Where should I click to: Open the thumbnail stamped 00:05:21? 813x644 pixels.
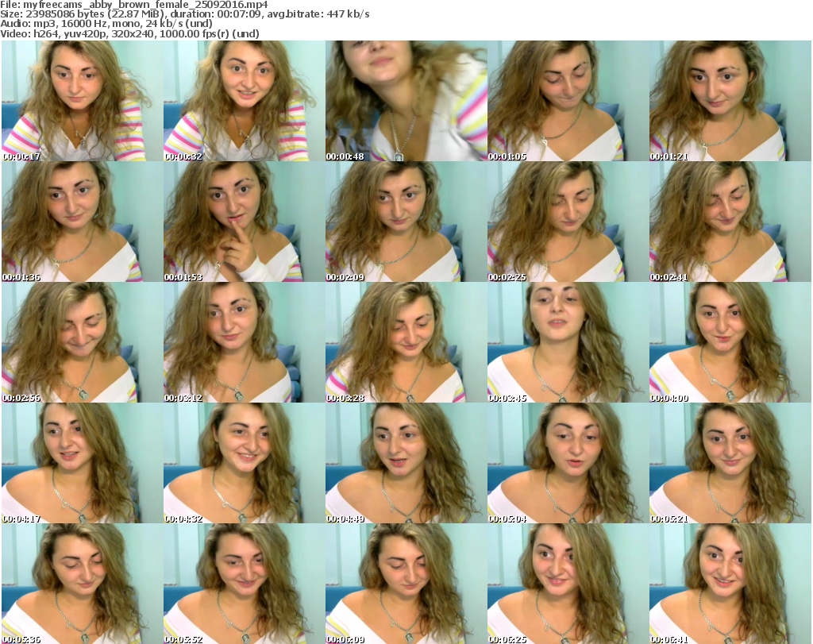click(730, 463)
